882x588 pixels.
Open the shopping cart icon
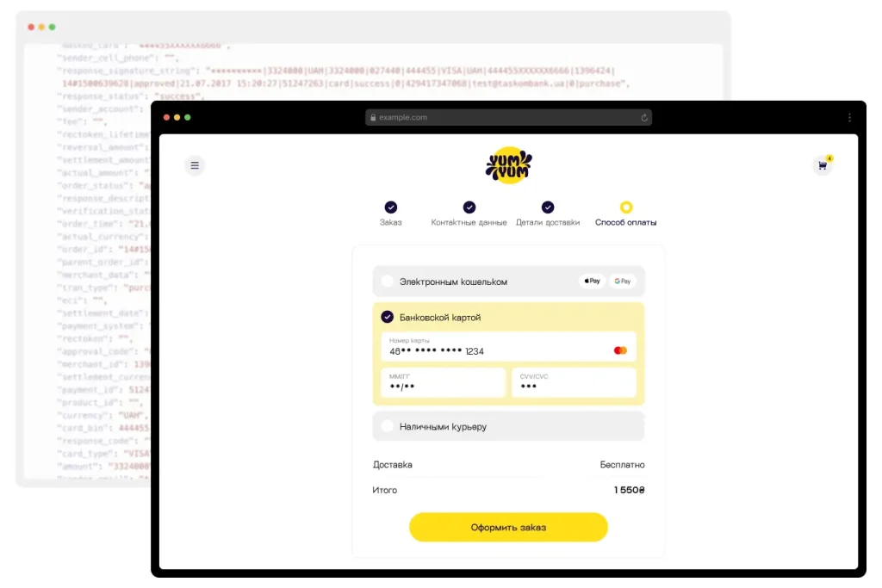[823, 165]
